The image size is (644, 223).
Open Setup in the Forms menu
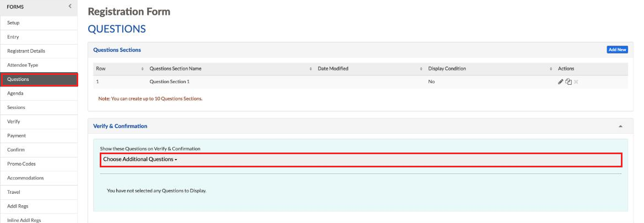[39, 23]
